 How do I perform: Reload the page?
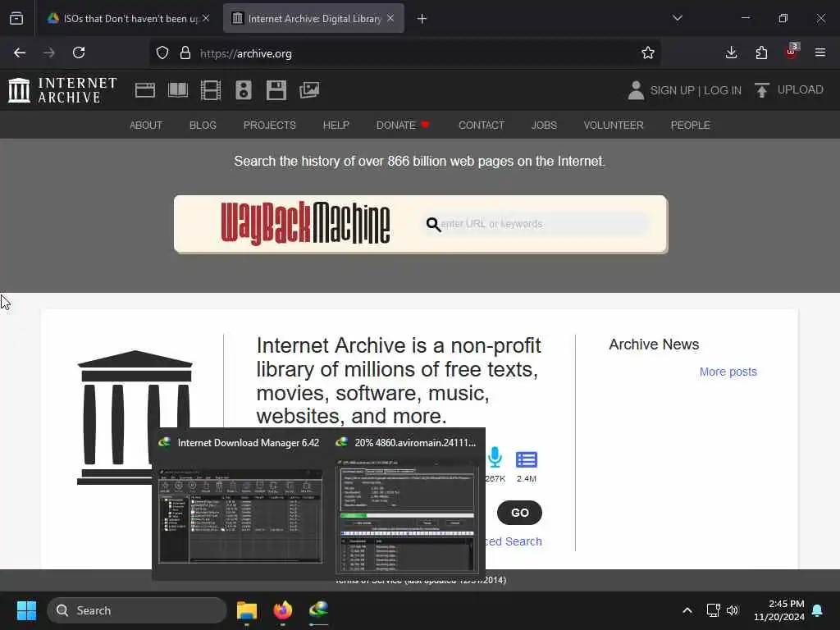coord(79,53)
